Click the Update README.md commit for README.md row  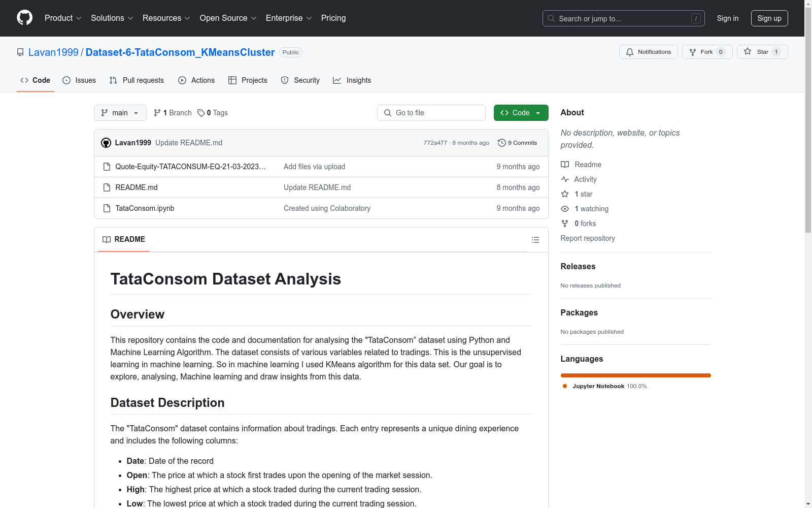pyautogui.click(x=317, y=187)
